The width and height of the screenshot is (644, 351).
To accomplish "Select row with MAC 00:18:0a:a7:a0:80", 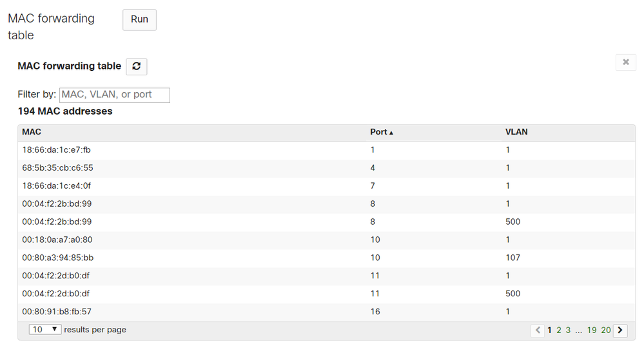I will click(327, 240).
